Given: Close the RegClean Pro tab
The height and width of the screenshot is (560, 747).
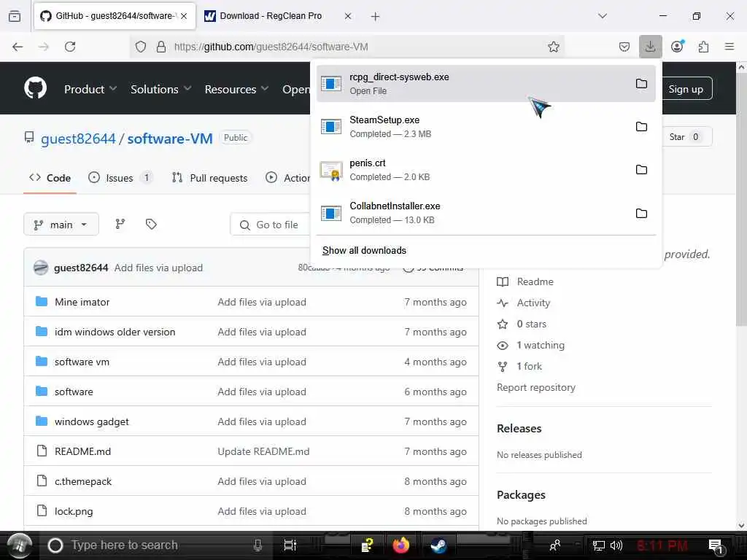Looking at the screenshot, I should click(x=348, y=16).
